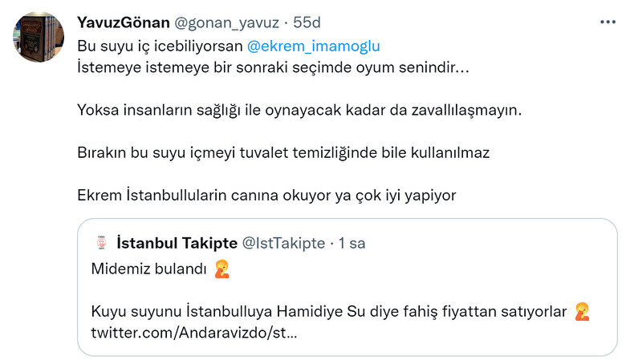
Task: Click the line starting 'Yoksa insanların sağlığı'
Action: (299, 110)
